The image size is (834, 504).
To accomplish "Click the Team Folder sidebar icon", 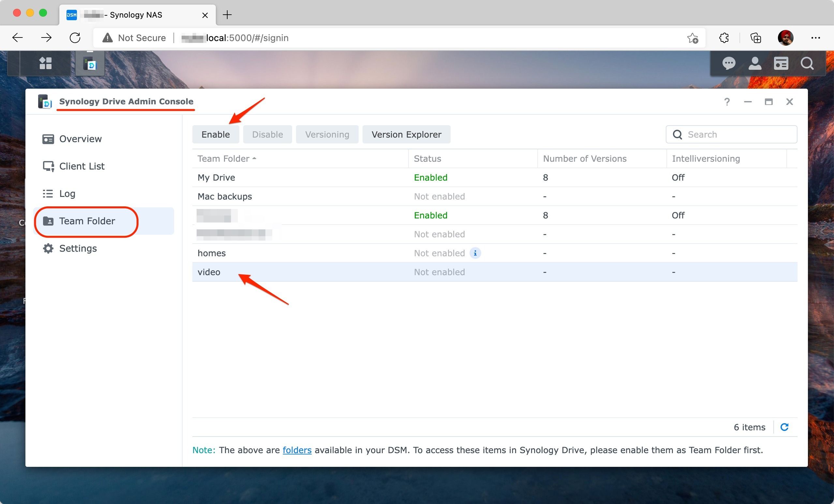I will point(48,221).
